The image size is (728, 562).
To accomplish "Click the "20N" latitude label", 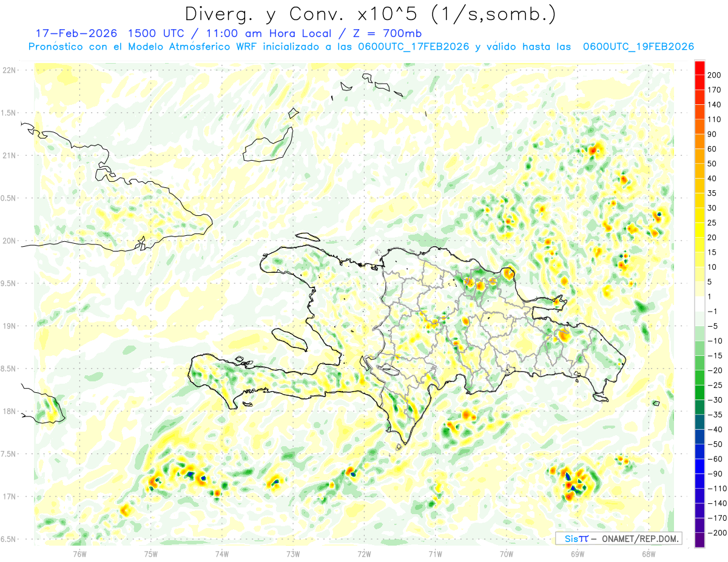I will pos(10,241).
